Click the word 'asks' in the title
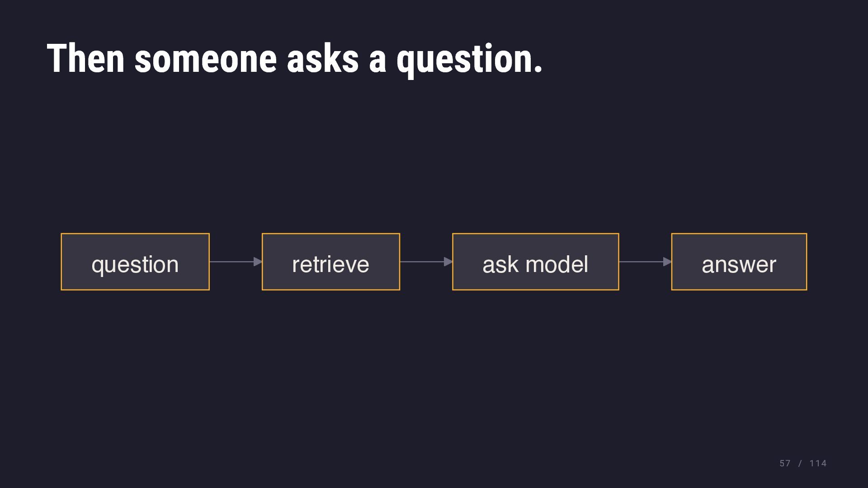Screen dimensions: 868x488 [323, 58]
